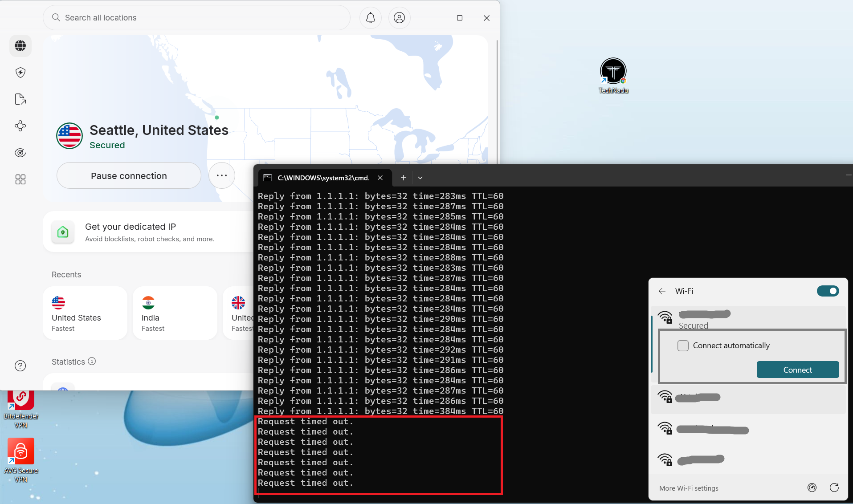The image size is (853, 504).
Task: Open AVG Secure VPN desktop shortcut
Action: (21, 461)
